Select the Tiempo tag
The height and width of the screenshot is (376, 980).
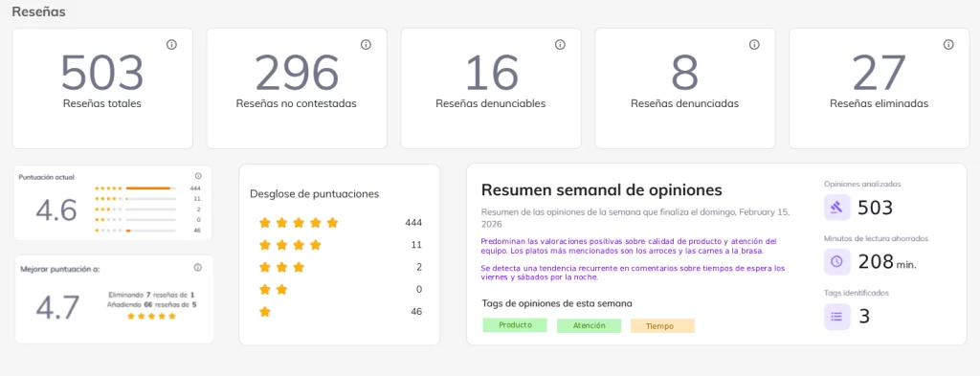(x=662, y=326)
